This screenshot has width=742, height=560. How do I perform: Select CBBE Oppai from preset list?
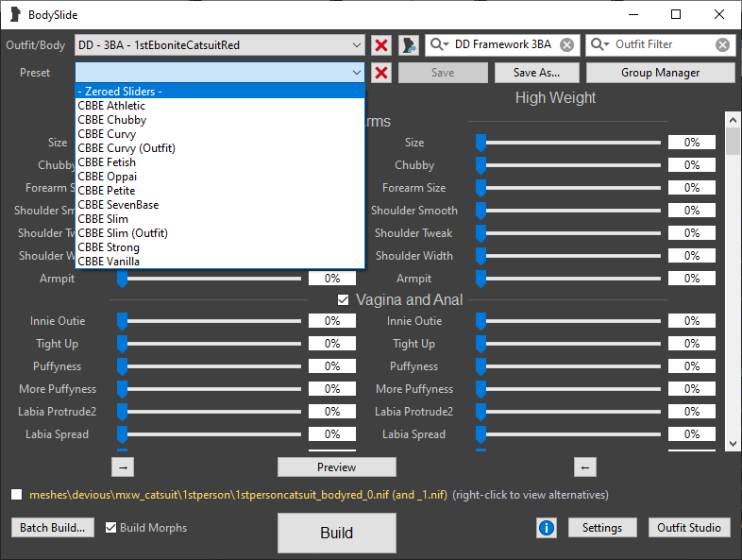pos(220,177)
